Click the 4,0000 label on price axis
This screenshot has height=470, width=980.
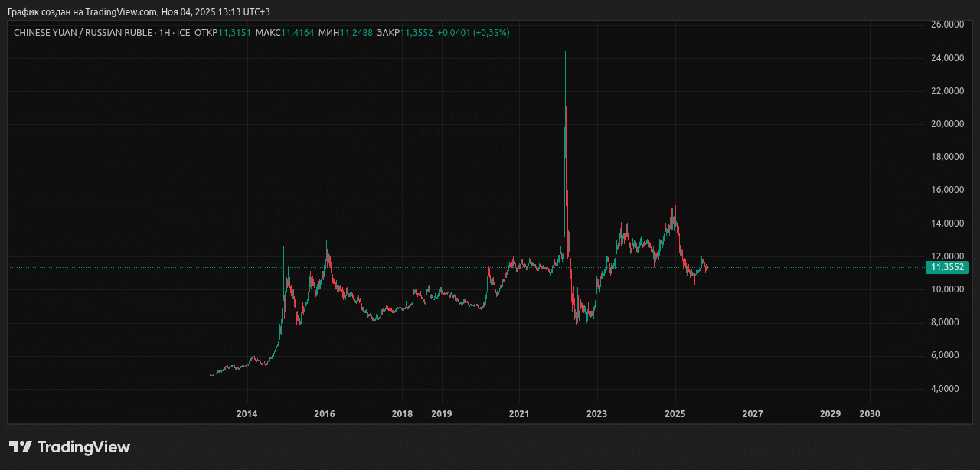tap(947, 389)
